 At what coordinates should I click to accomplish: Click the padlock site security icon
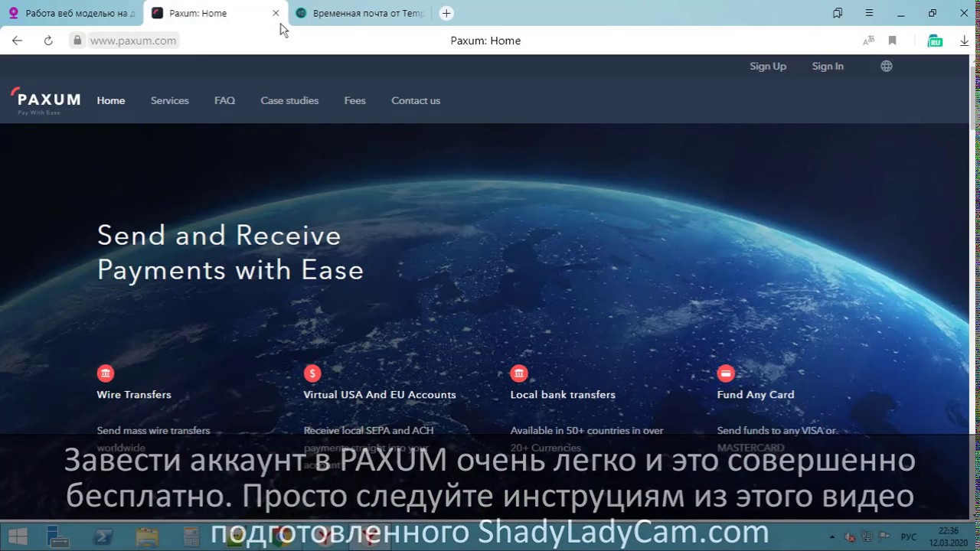click(x=77, y=41)
